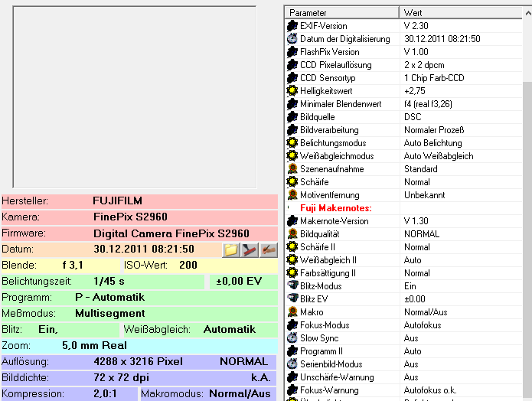The height and width of the screenshot is (401, 532).
Task: Click the clock icon next to Serienbild-Modus
Action: point(292,364)
